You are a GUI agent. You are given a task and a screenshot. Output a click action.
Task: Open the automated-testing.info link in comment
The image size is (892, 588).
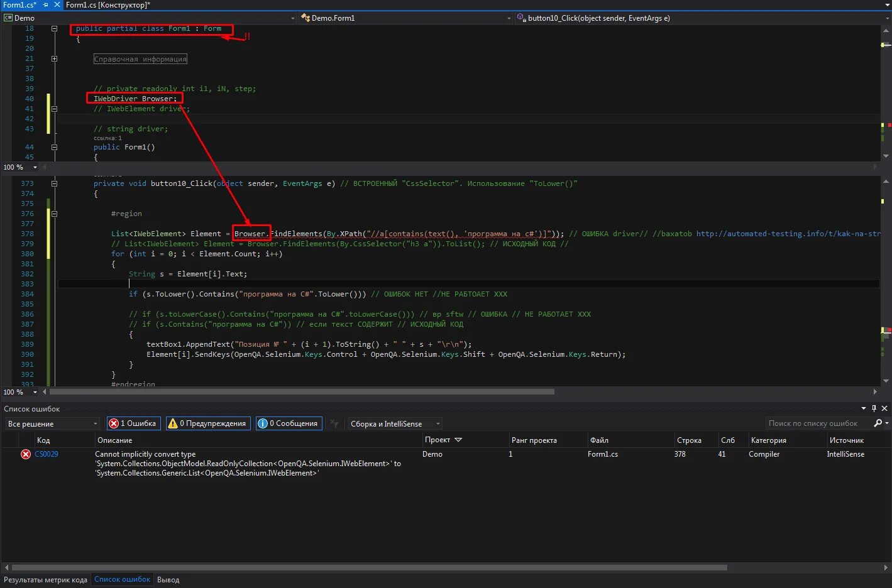(x=788, y=234)
